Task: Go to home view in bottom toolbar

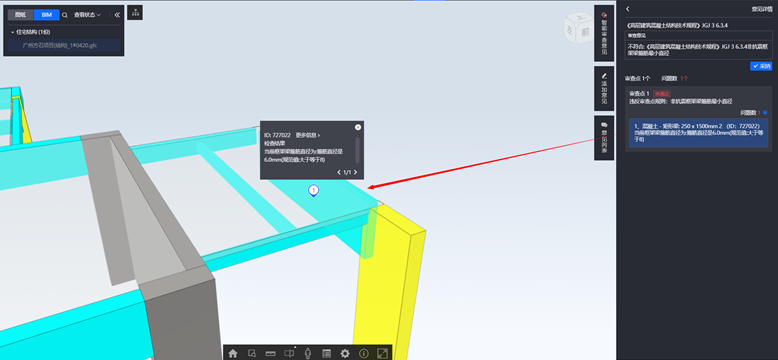Action: [x=233, y=353]
